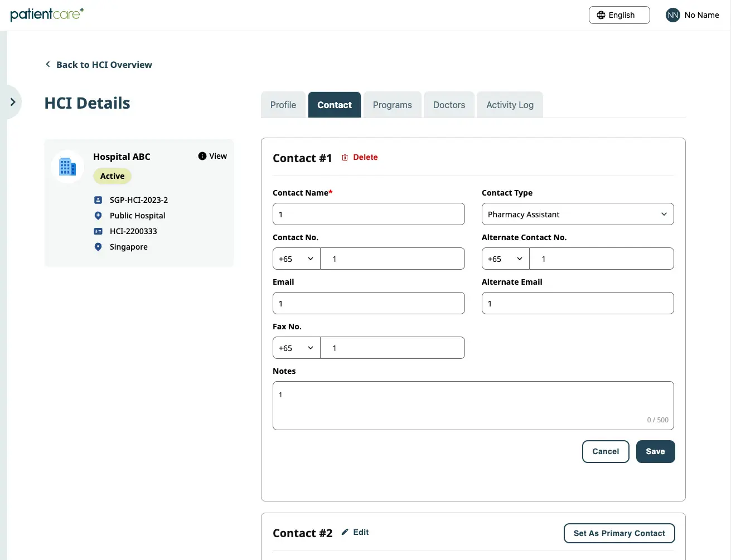Expand the collapsed left sidebar panel
Screen dimensions: 731x560
pyautogui.click(x=13, y=102)
